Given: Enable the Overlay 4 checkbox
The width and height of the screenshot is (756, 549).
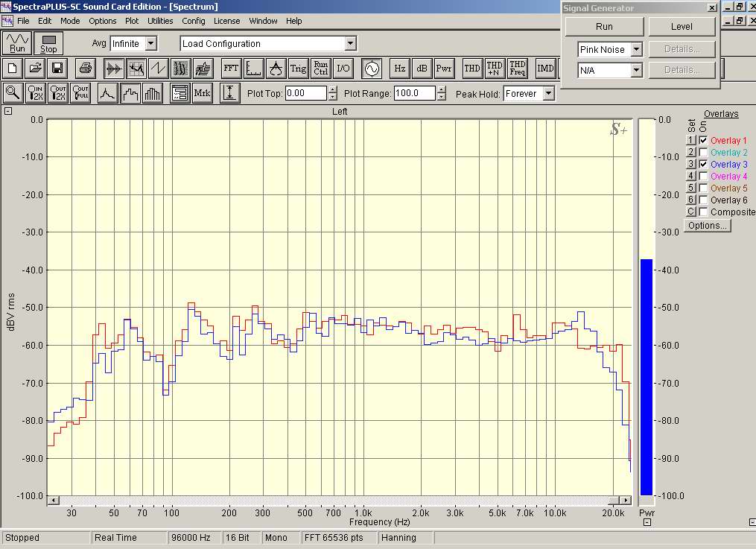Looking at the screenshot, I should pyautogui.click(x=703, y=176).
